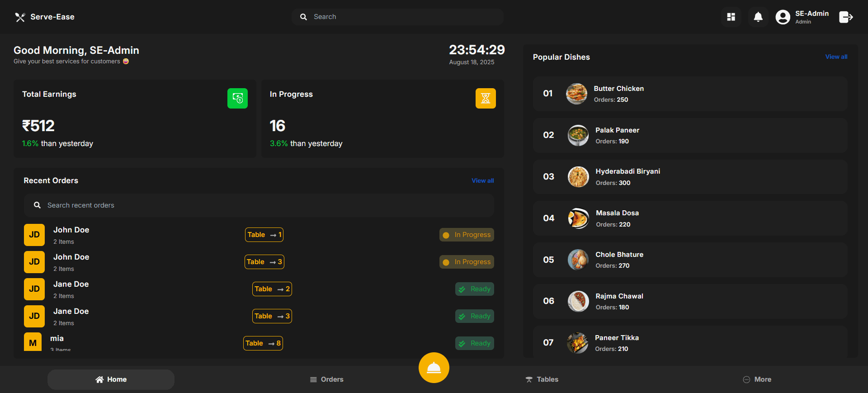Click the M avatar for mia
The image size is (868, 393).
33,342
